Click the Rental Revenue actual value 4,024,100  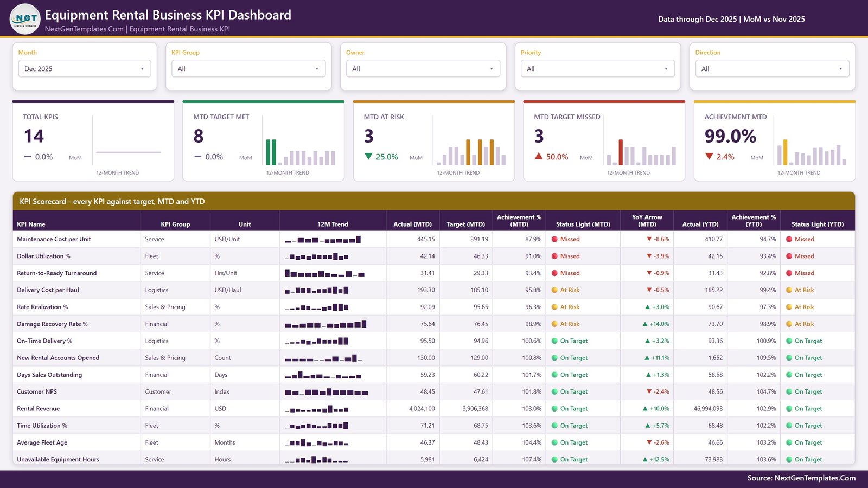point(422,409)
